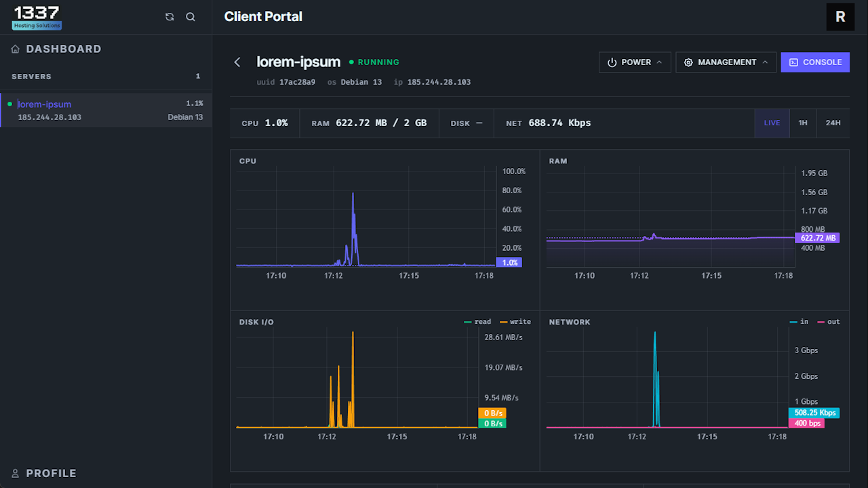Click the 28.61 MB/s disk axis label

(503, 337)
